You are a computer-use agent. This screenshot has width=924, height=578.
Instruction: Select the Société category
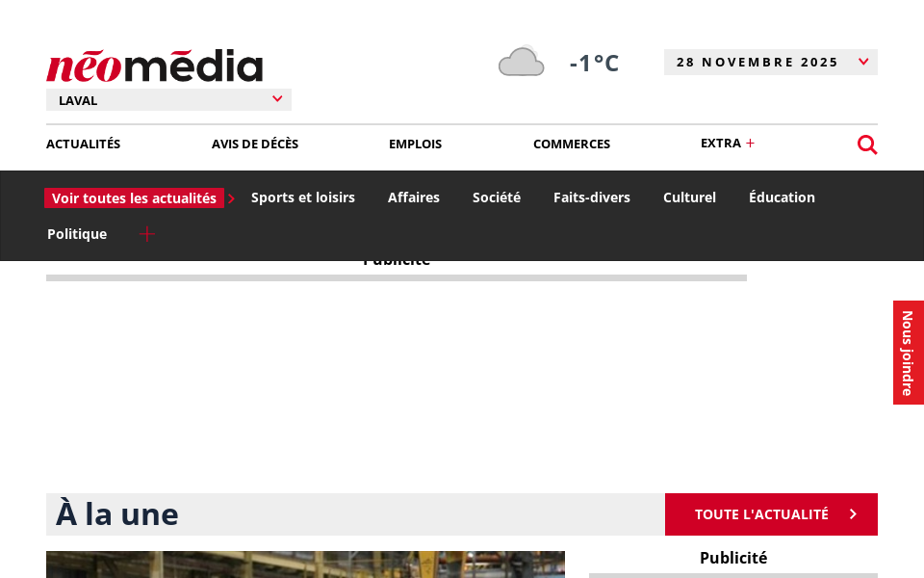(497, 197)
